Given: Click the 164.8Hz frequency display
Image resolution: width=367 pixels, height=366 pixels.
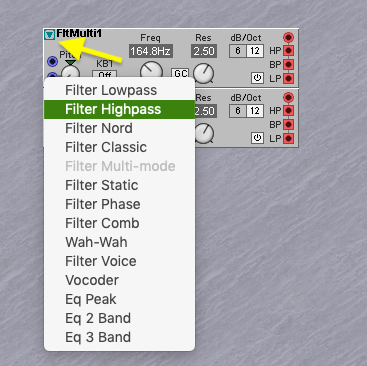Looking at the screenshot, I should coord(151,51).
